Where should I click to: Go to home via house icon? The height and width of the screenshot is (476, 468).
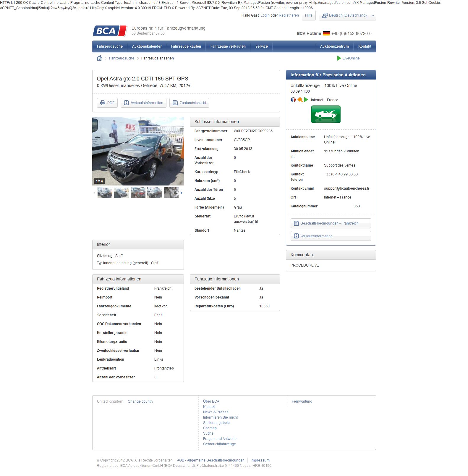(99, 58)
